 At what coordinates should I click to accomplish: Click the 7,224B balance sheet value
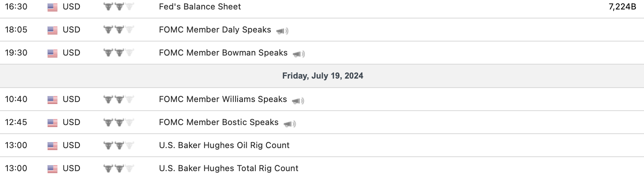coord(622,7)
